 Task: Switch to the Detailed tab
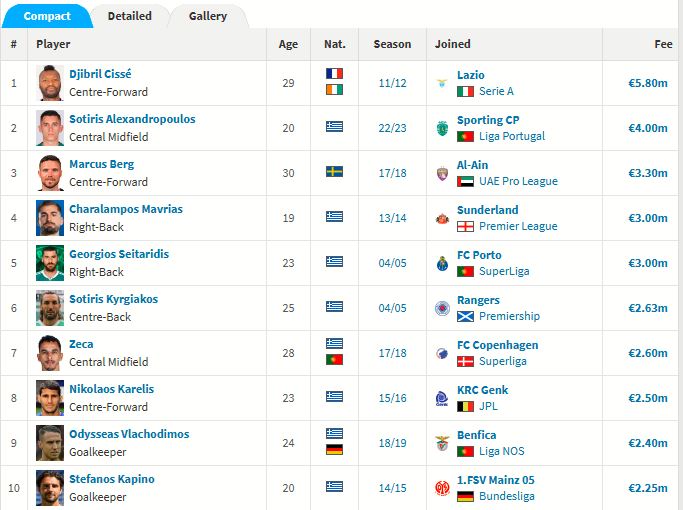click(x=129, y=16)
